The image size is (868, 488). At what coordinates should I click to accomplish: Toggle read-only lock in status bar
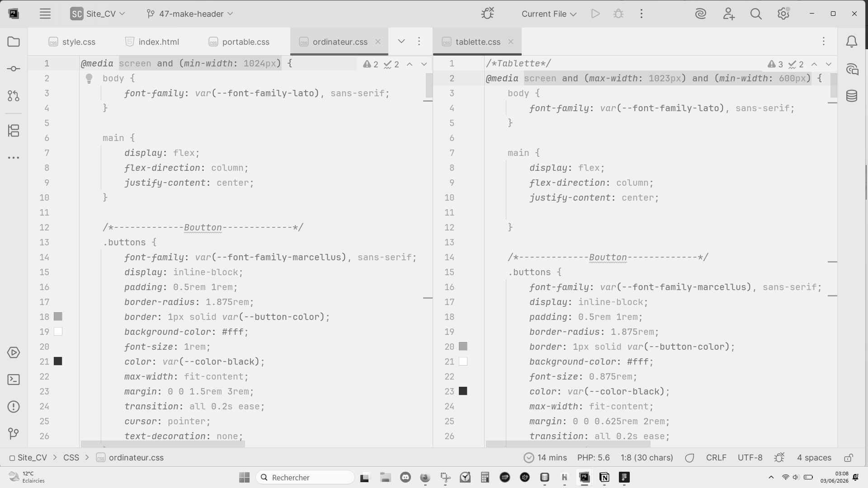pos(849,458)
